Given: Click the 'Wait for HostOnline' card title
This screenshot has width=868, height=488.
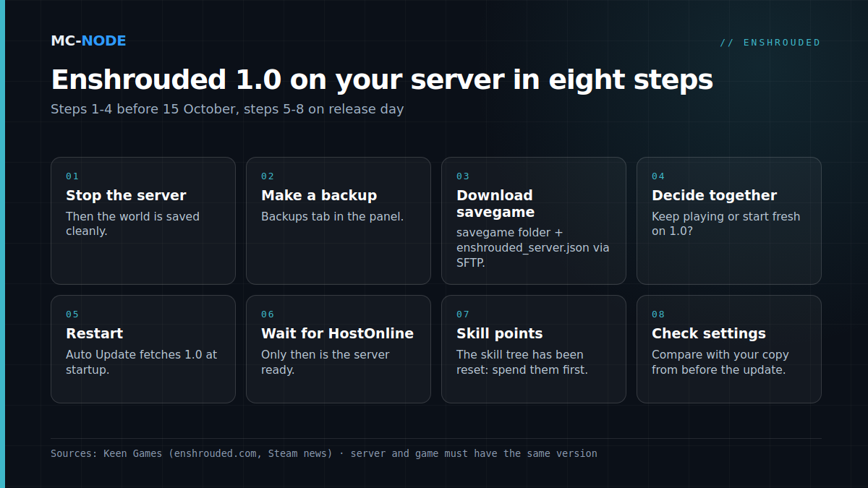Looking at the screenshot, I should click(337, 333).
